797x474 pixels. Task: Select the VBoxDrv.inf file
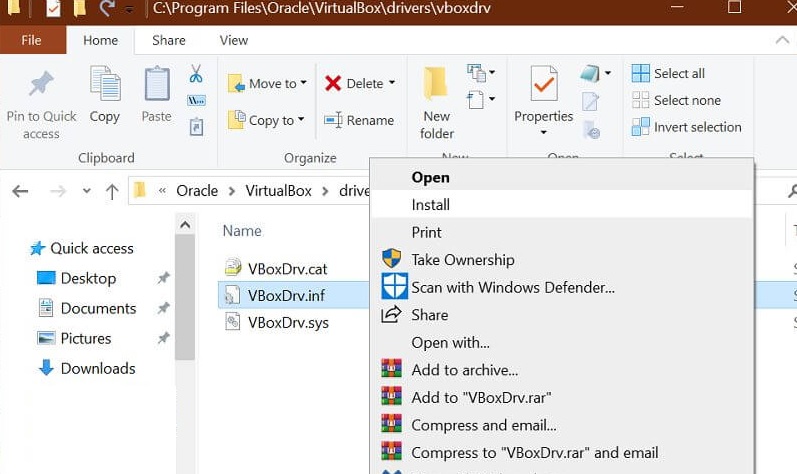pos(275,295)
